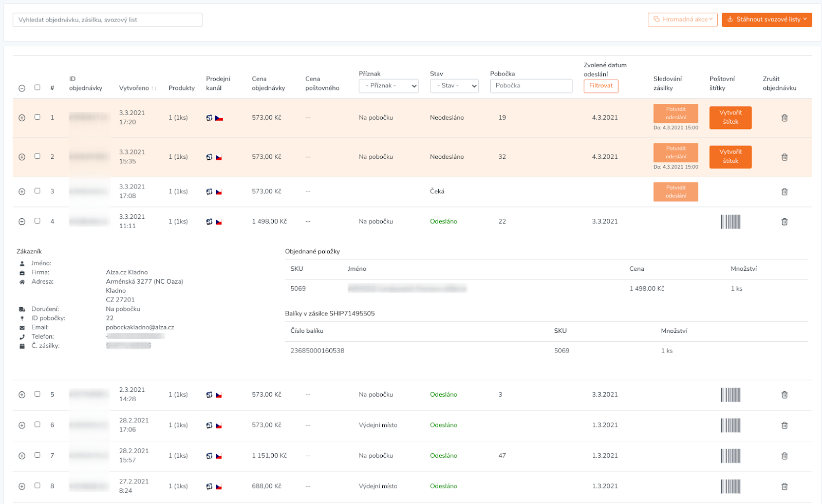This screenshot has width=822, height=504.
Task: Open Příznak filter dropdown
Action: point(389,86)
